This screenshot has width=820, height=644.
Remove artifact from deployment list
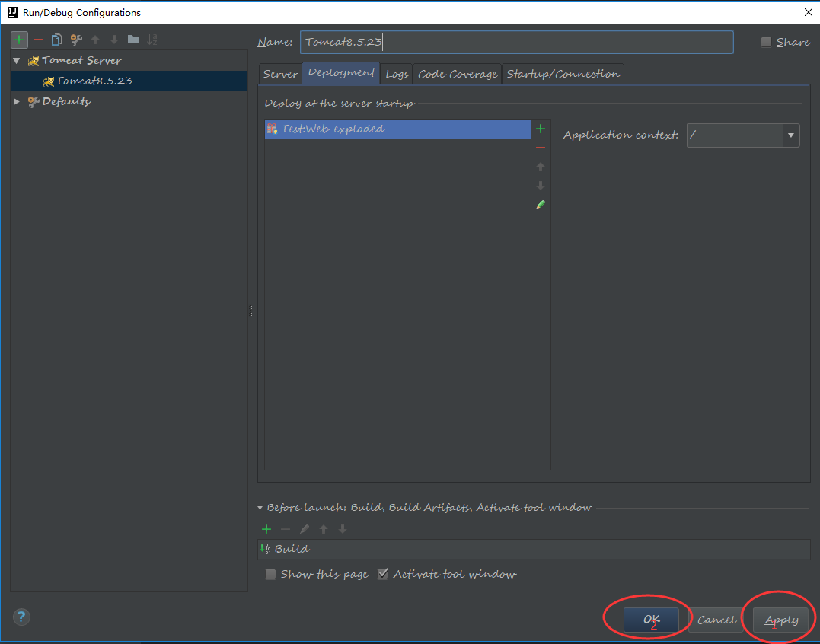pos(541,148)
